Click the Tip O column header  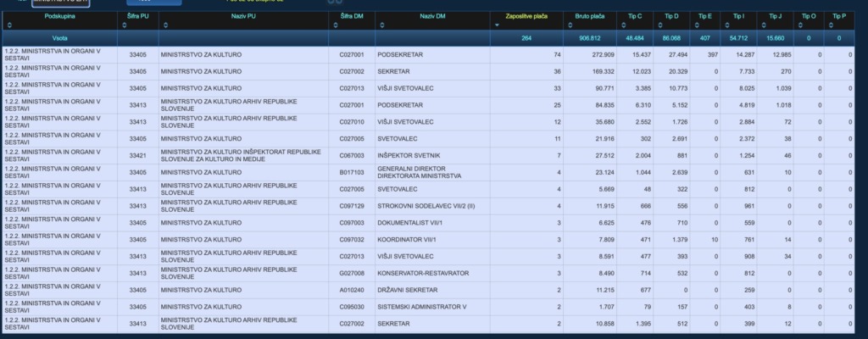[x=808, y=16]
